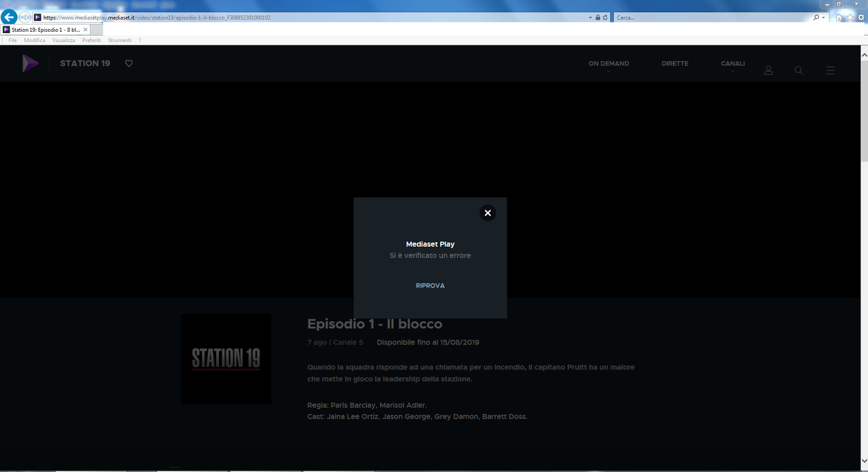Click the episode description paragraph
Image resolution: width=868 pixels, height=472 pixels.
[x=471, y=373]
